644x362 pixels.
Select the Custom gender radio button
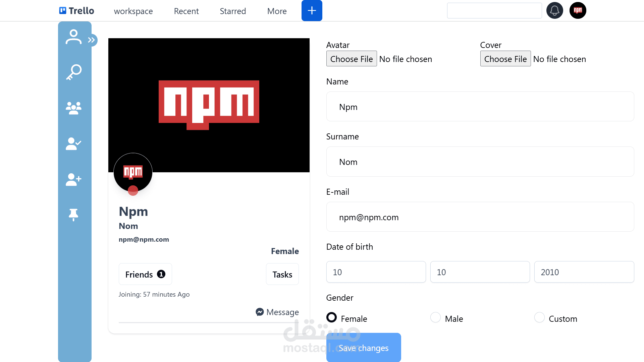tap(539, 317)
